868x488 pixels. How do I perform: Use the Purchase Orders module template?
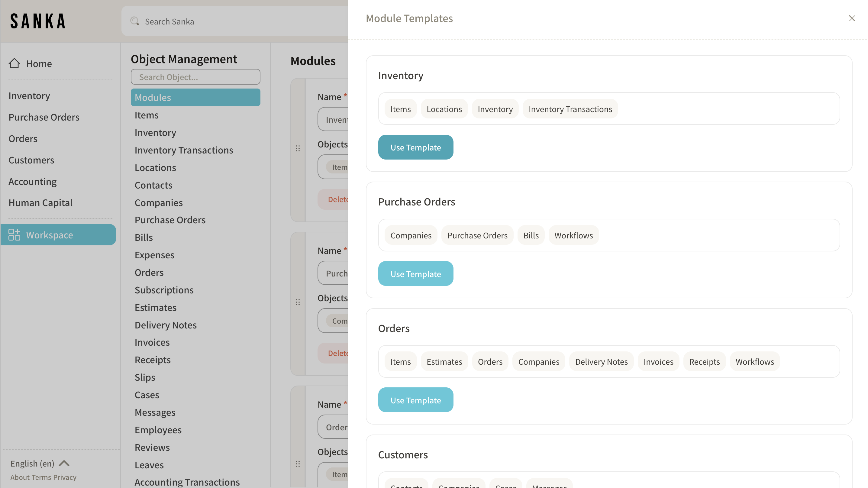pos(415,274)
